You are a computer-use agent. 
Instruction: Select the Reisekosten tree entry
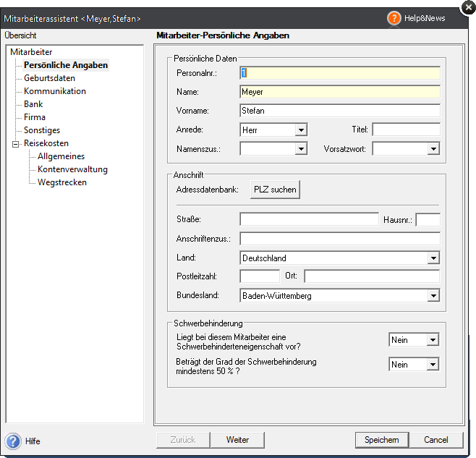[x=46, y=143]
